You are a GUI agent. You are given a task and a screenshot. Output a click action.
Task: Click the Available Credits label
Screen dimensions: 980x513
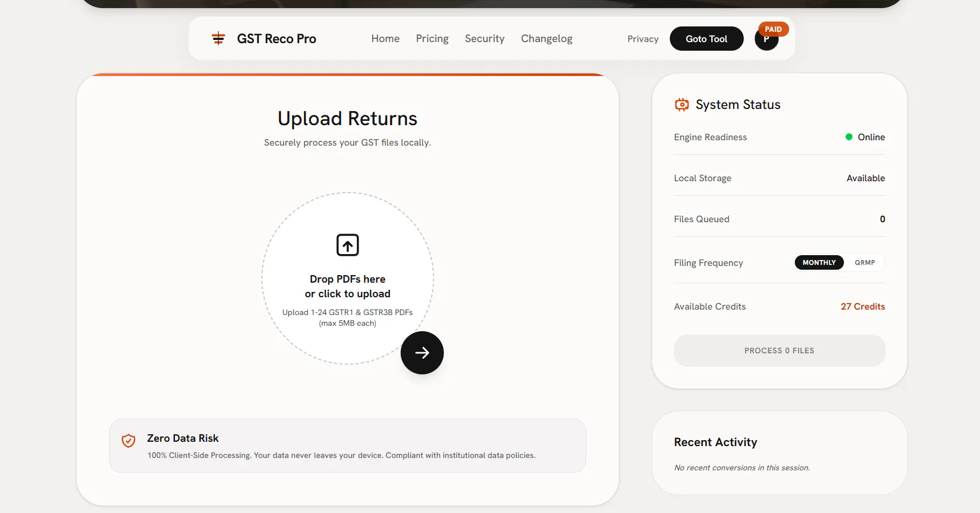(709, 306)
